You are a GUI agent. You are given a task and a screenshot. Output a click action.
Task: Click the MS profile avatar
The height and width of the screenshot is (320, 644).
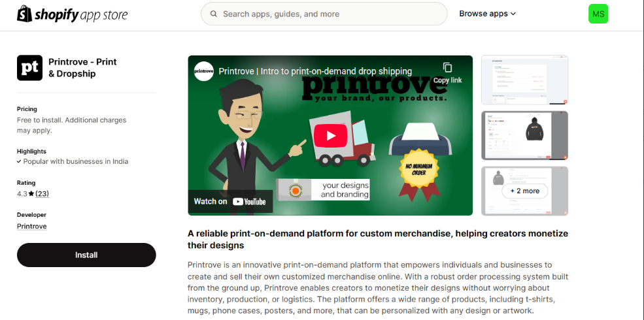tap(598, 14)
